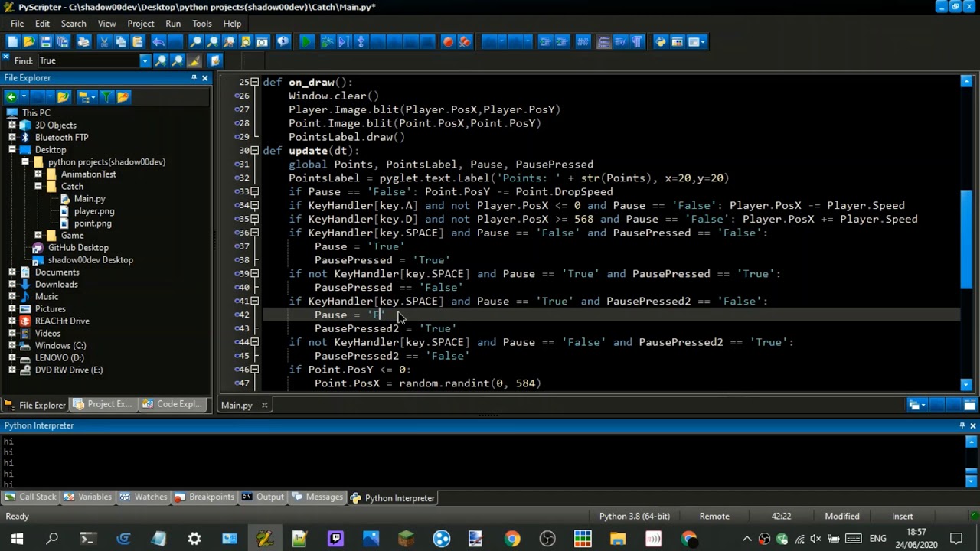This screenshot has height=551, width=980.
Task: Collapse the update function at line 30
Action: [x=255, y=151]
